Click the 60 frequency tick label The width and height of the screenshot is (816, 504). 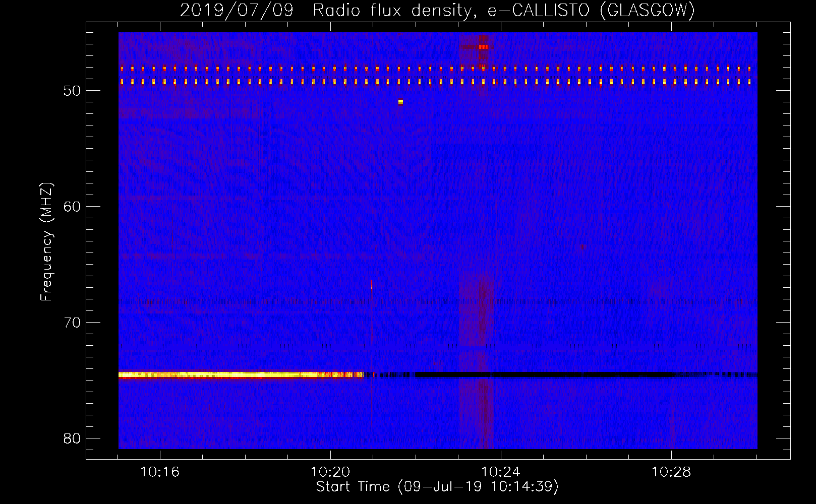[72, 207]
